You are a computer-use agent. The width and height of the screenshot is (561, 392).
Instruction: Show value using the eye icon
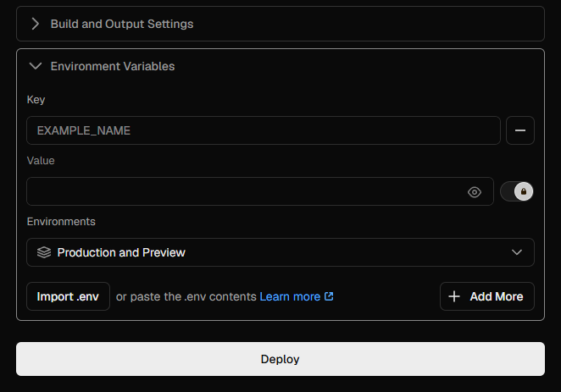(x=475, y=192)
